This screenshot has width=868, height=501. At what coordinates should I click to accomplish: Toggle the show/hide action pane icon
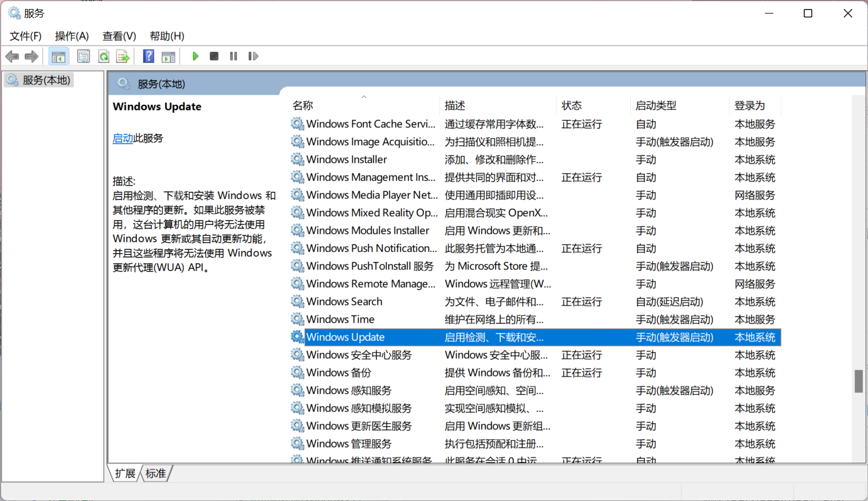pyautogui.click(x=168, y=56)
